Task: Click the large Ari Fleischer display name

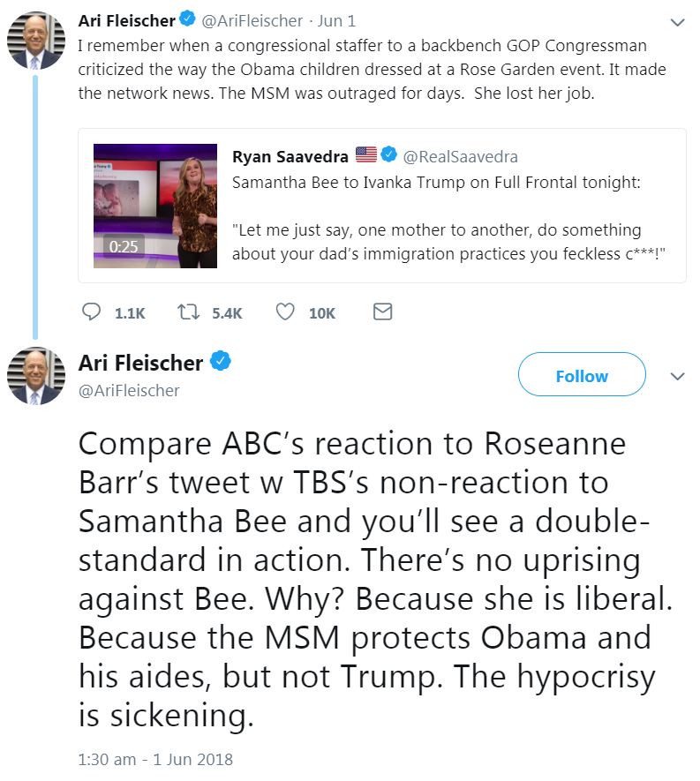Action: pyautogui.click(x=141, y=363)
